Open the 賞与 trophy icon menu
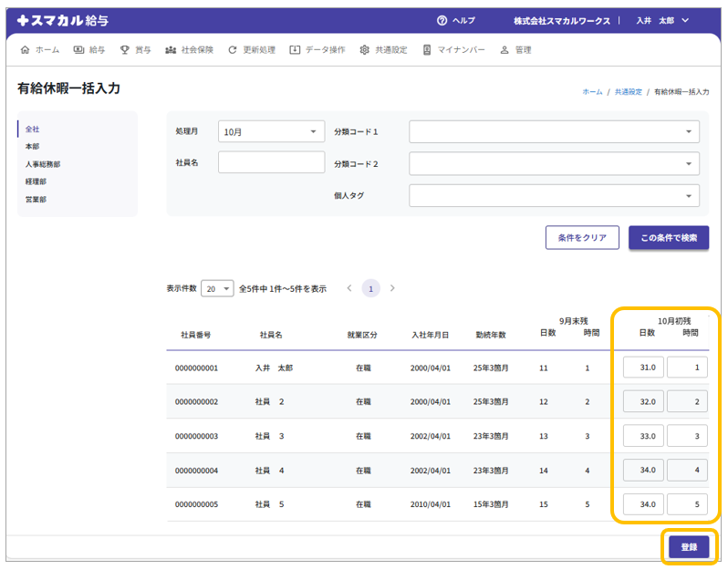 (x=124, y=50)
